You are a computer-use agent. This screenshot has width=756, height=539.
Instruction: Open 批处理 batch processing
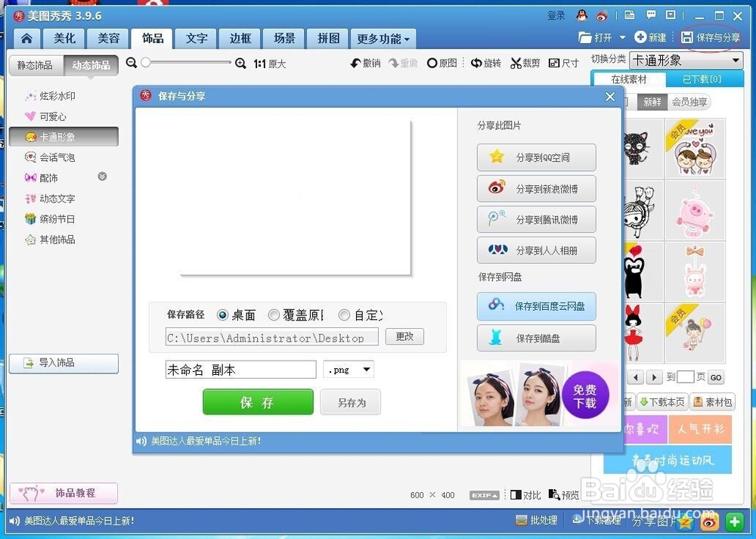537,520
